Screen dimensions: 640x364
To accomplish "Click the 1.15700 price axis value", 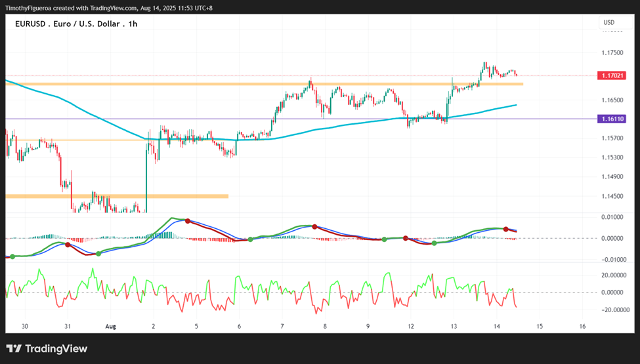I will tap(612, 138).
